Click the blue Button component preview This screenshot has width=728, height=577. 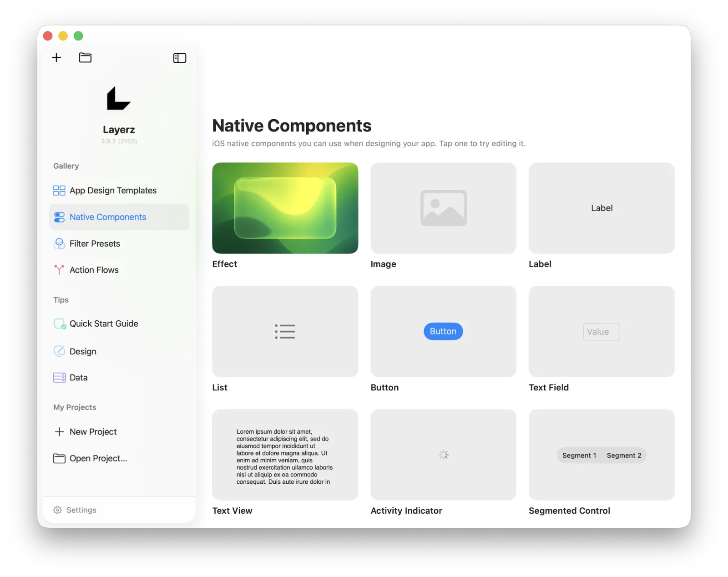point(443,331)
